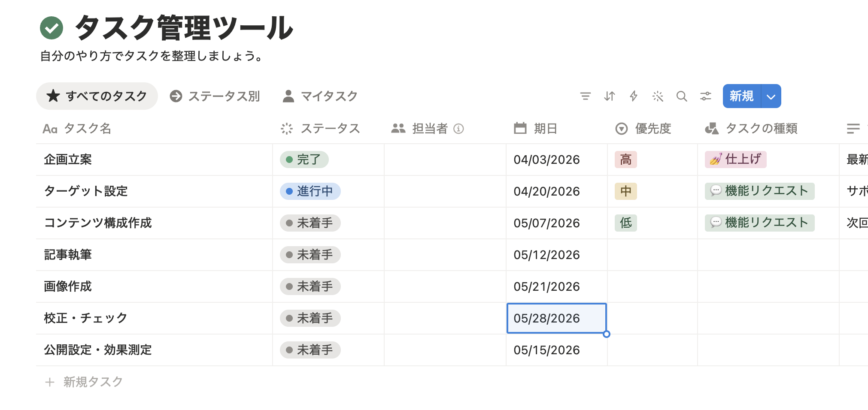The image size is (868, 410).
Task: Open view settings sliders icon
Action: [x=706, y=96]
